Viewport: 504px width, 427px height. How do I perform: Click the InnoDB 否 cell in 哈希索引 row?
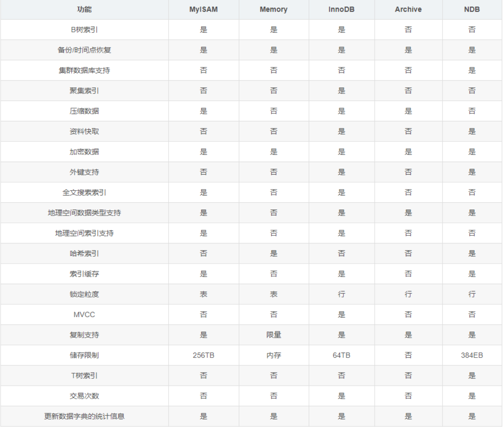[341, 253]
